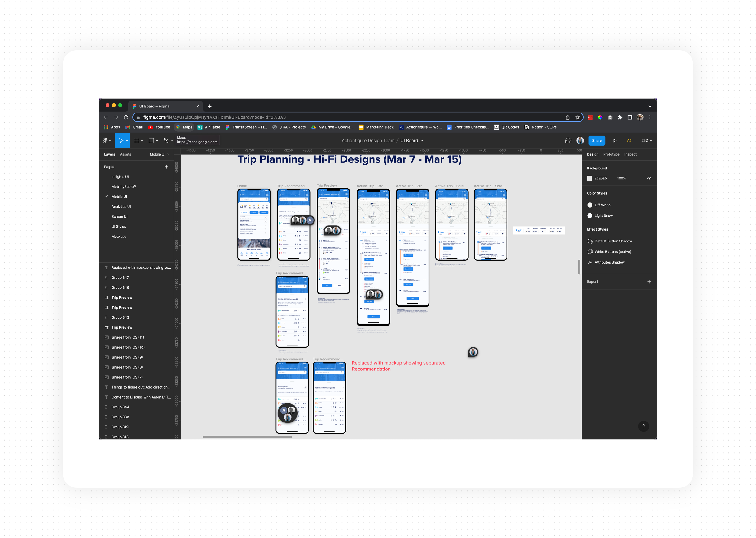
Task: Select the Mobile UI page
Action: pos(119,196)
